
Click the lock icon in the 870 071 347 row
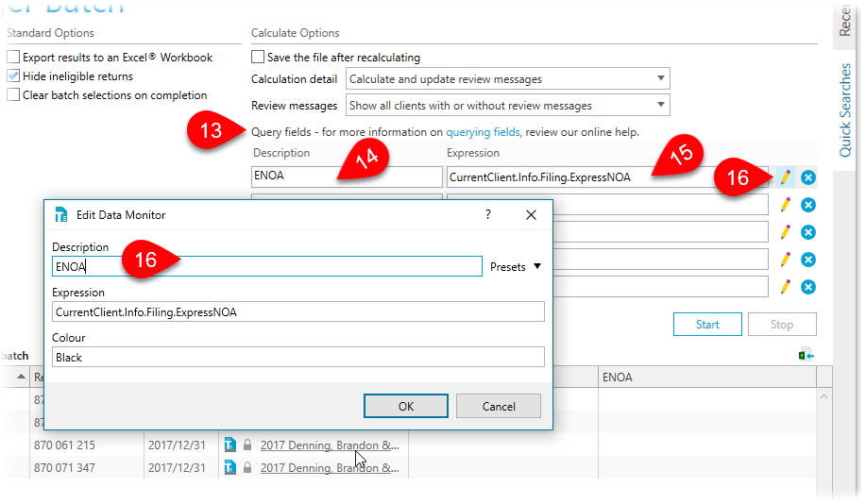pyautogui.click(x=247, y=467)
